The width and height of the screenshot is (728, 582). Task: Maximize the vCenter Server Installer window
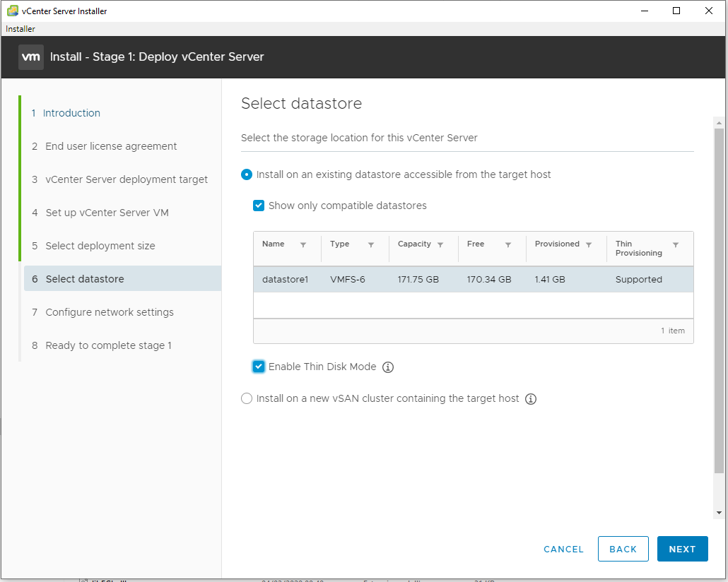[x=676, y=11]
